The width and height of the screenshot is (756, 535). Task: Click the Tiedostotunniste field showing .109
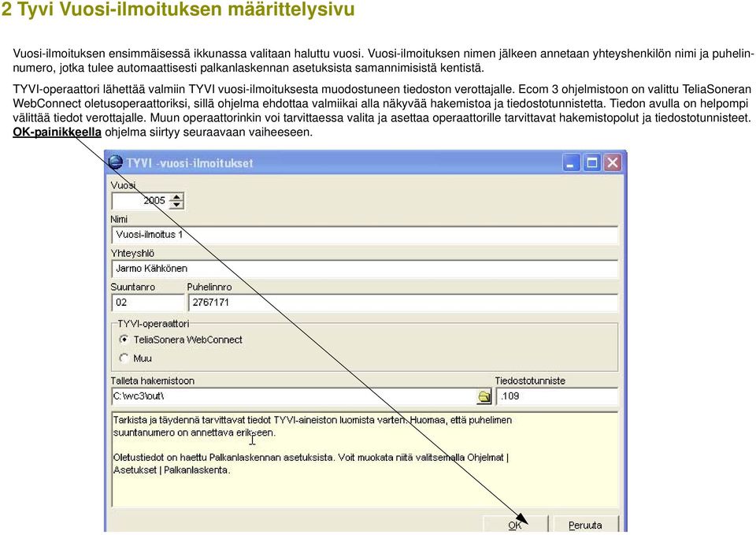tap(557, 396)
